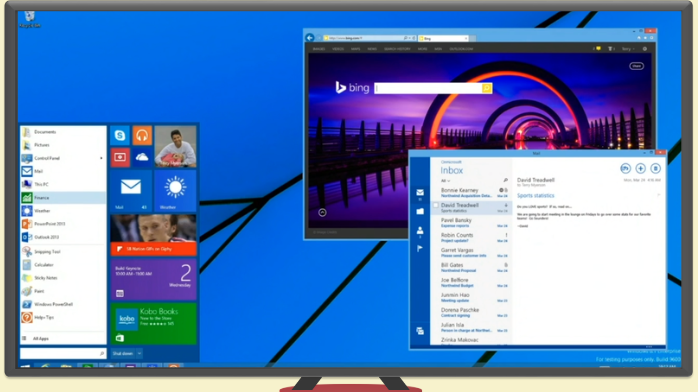The width and height of the screenshot is (698, 392).
Task: Click the image info icon on Bing
Action: 322,213
